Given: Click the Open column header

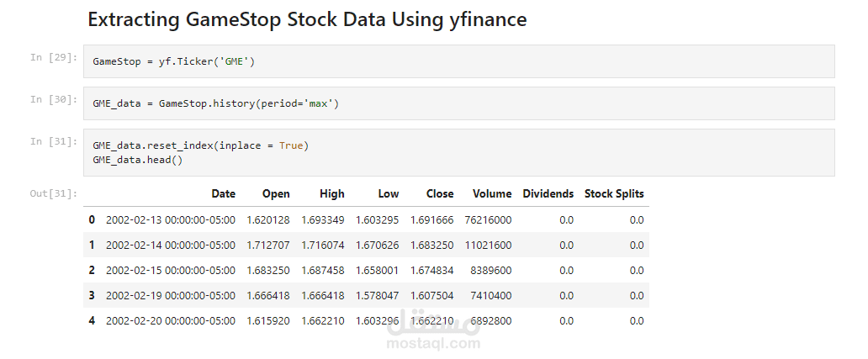Looking at the screenshot, I should click(276, 193).
